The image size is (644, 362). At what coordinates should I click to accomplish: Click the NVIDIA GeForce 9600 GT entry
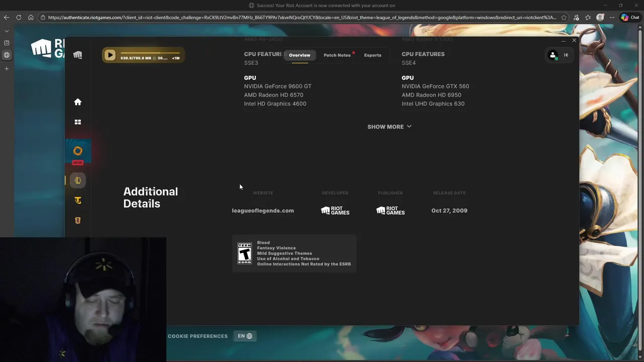pos(278,86)
